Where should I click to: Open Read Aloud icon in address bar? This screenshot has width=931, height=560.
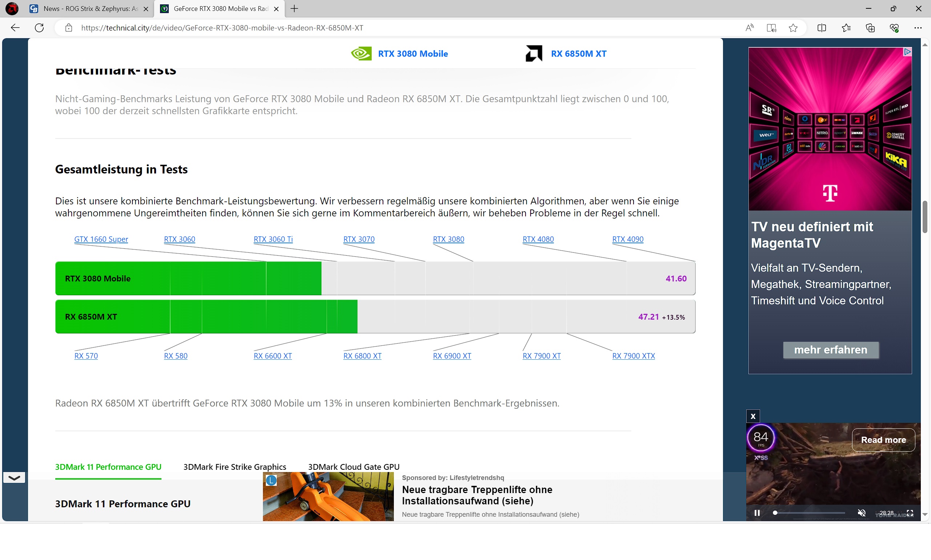tap(749, 28)
